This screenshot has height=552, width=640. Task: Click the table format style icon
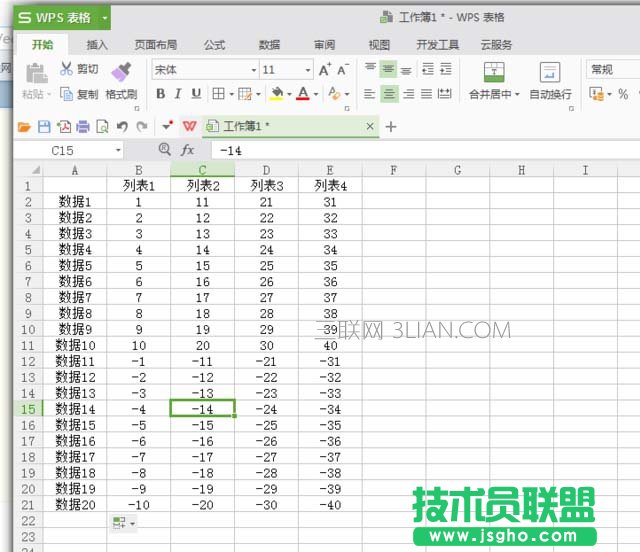point(245,94)
